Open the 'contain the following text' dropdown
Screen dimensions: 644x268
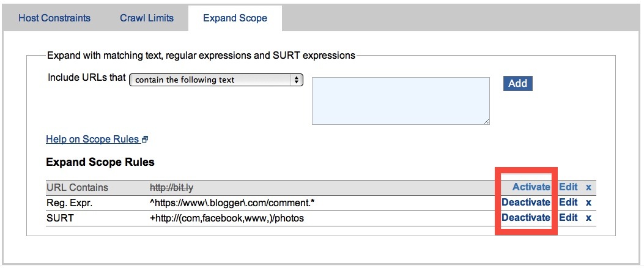tap(216, 80)
